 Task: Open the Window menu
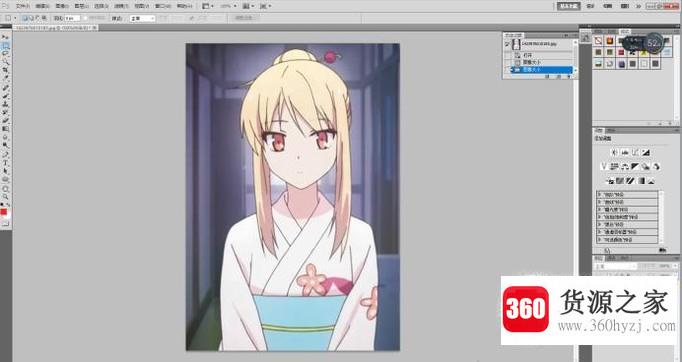click(163, 6)
